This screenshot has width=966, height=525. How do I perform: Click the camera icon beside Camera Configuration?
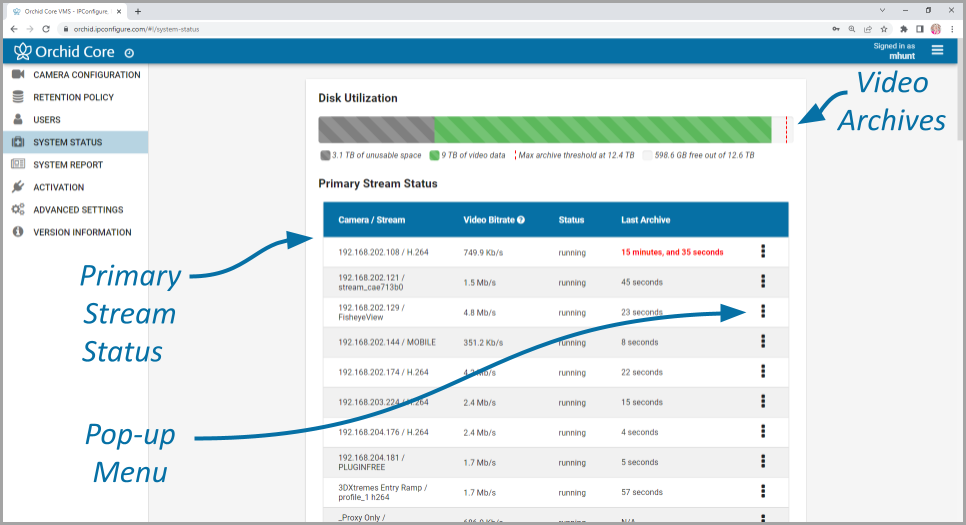[x=18, y=74]
